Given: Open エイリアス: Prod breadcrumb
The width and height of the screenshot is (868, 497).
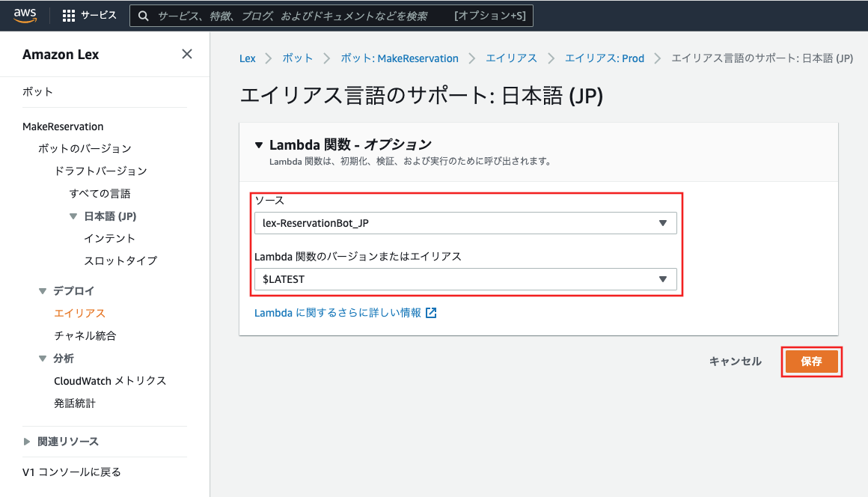Looking at the screenshot, I should pos(605,58).
